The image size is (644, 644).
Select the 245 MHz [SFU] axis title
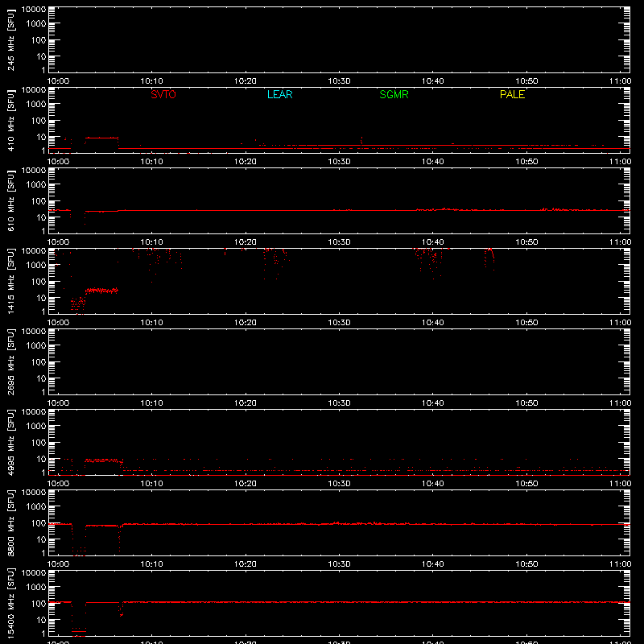pos(10,39)
